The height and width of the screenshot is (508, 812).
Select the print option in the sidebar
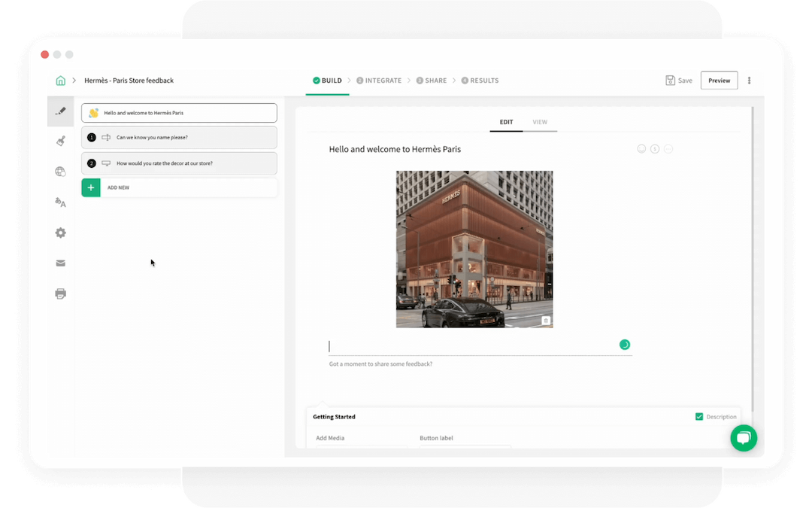[60, 294]
